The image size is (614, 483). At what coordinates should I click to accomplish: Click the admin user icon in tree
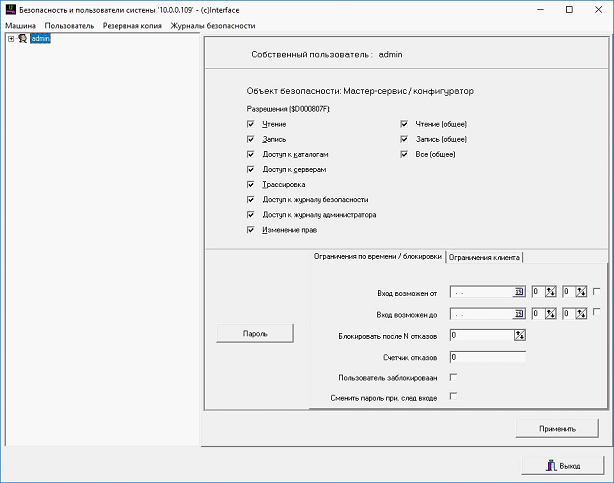pos(22,39)
